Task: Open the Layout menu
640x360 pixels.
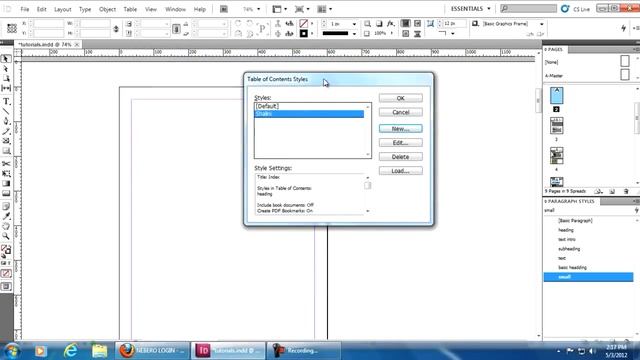Action: [x=62, y=9]
